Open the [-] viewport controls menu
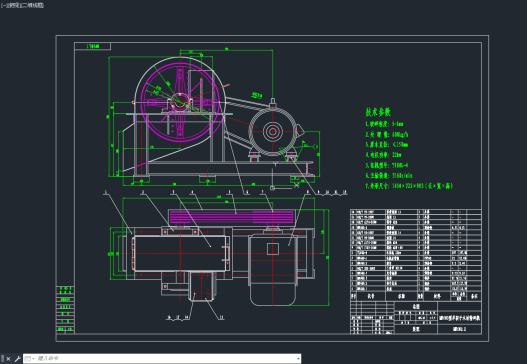 coord(4,5)
